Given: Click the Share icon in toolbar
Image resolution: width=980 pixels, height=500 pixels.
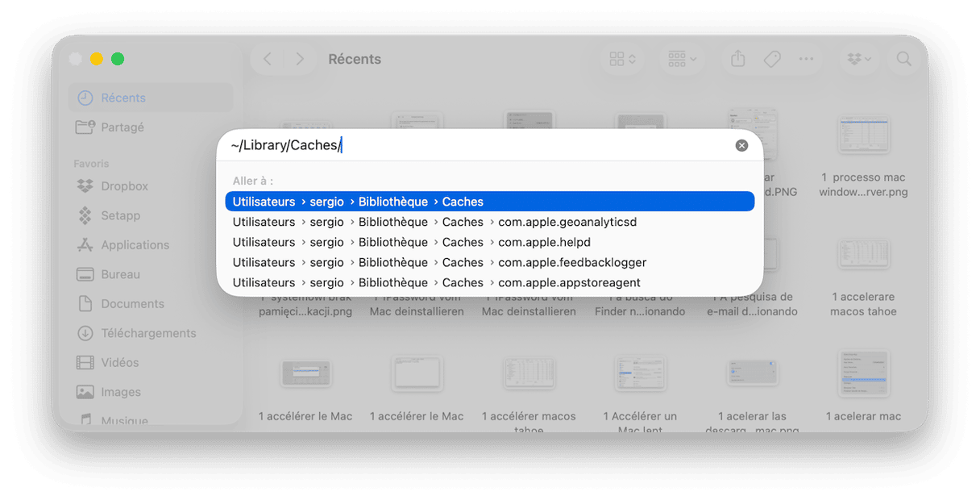Looking at the screenshot, I should [737, 59].
